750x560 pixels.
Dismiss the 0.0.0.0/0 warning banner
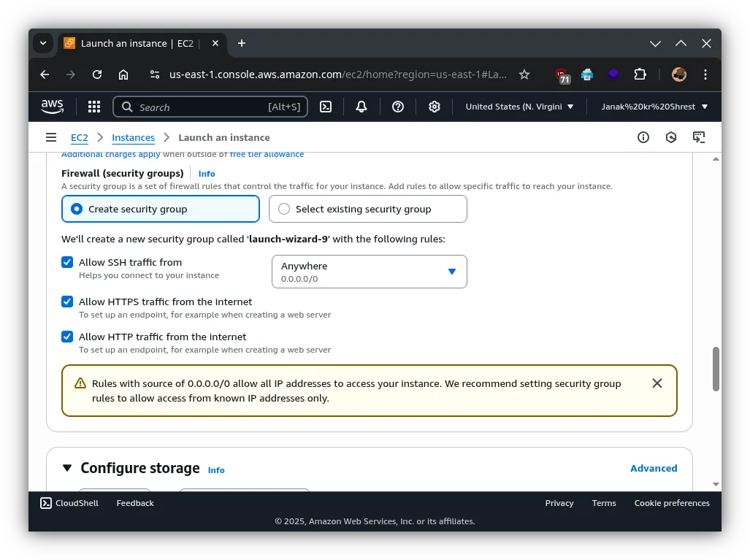657,383
